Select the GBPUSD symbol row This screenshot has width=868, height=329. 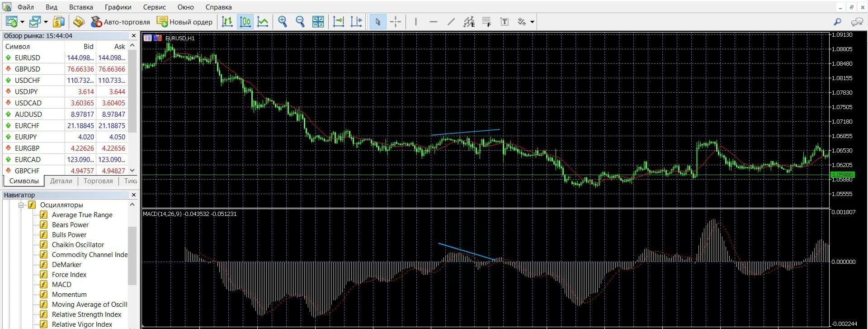(x=65, y=69)
